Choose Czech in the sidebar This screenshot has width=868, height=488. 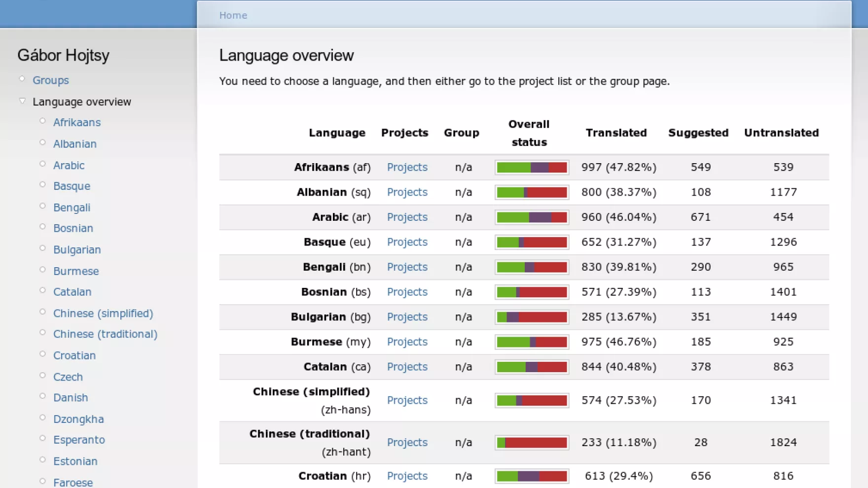point(68,377)
